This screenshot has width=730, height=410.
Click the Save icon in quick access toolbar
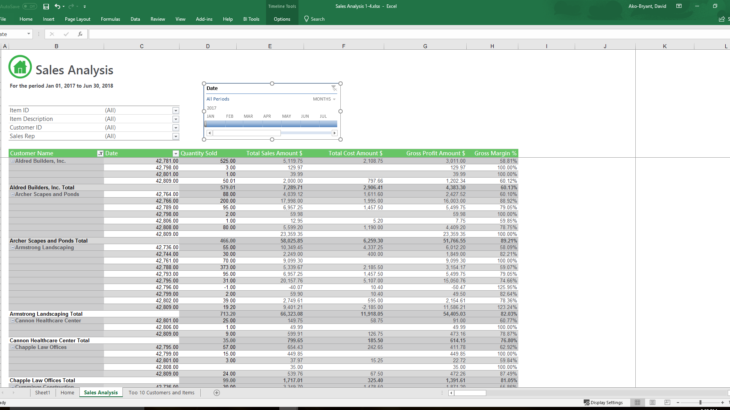click(46, 7)
